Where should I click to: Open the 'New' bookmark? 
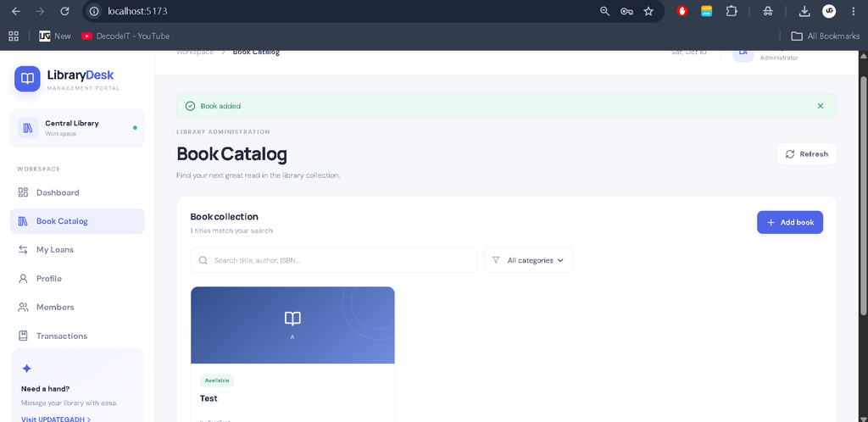(55, 36)
